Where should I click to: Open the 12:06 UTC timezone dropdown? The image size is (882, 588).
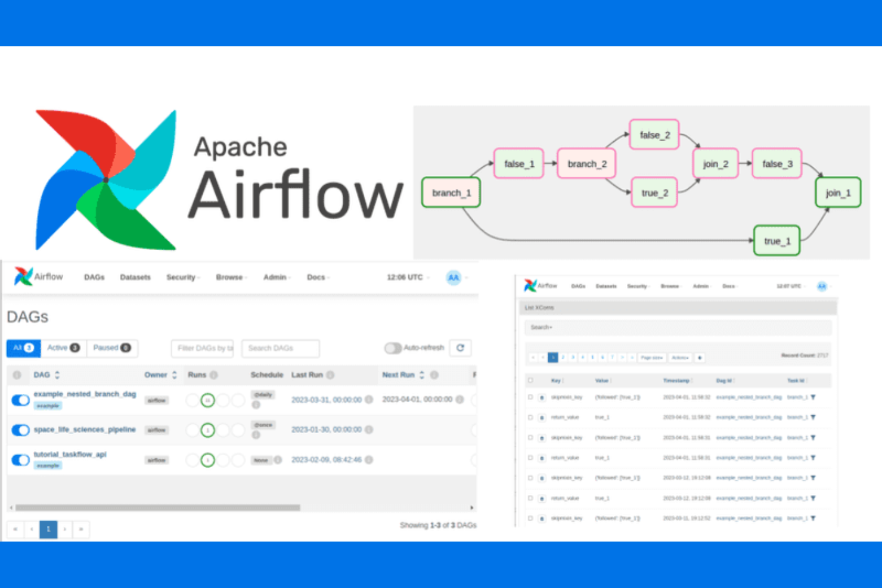click(408, 278)
